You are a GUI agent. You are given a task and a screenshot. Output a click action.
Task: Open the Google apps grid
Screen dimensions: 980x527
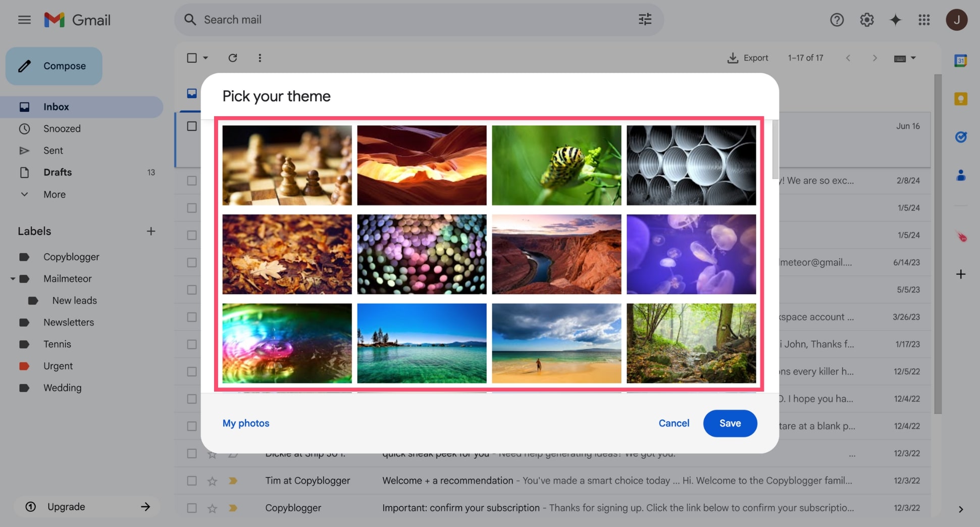pos(924,20)
